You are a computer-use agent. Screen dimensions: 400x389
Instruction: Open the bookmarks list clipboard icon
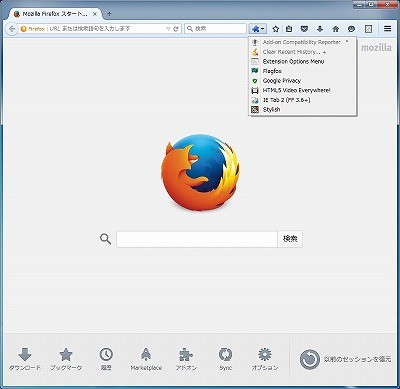pyautogui.click(x=289, y=29)
